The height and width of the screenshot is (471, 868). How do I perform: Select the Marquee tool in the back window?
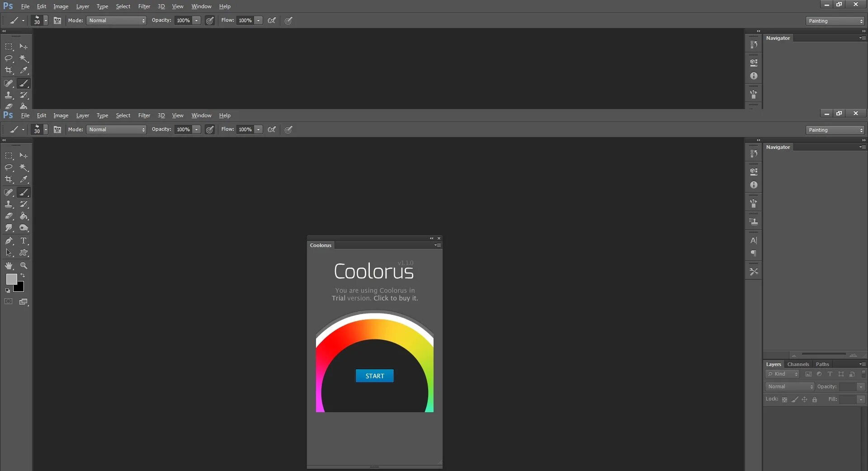point(9,47)
